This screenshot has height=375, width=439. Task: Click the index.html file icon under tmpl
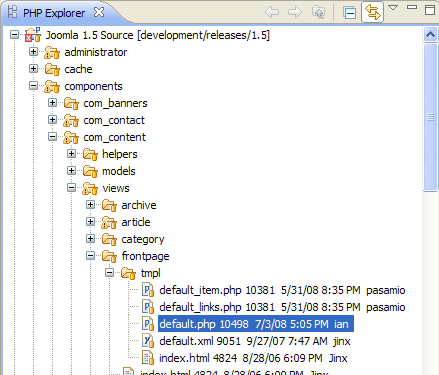(148, 358)
